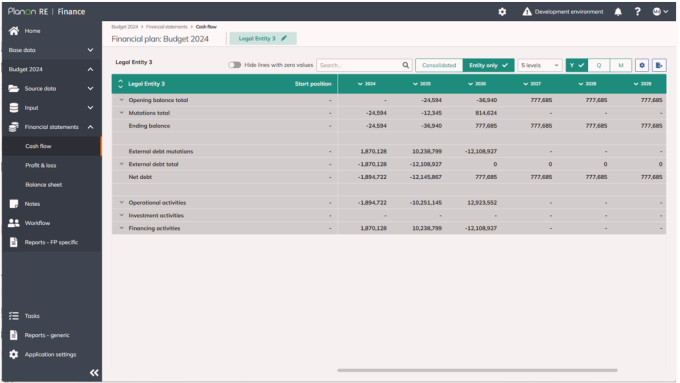Click the Net debt row label
This screenshot has height=383, width=680.
coord(140,177)
